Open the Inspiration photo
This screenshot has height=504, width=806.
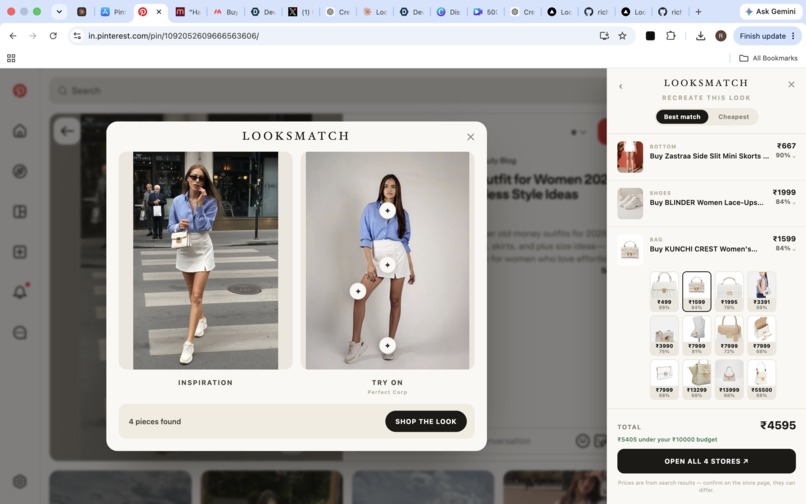click(x=206, y=260)
